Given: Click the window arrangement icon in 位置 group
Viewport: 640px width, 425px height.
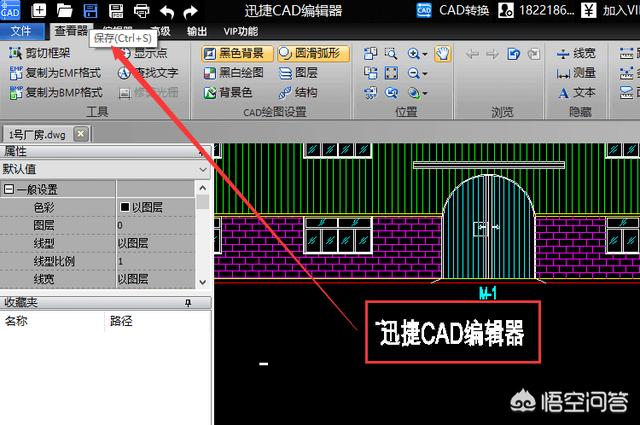Looking at the screenshot, I should pyautogui.click(x=371, y=53).
